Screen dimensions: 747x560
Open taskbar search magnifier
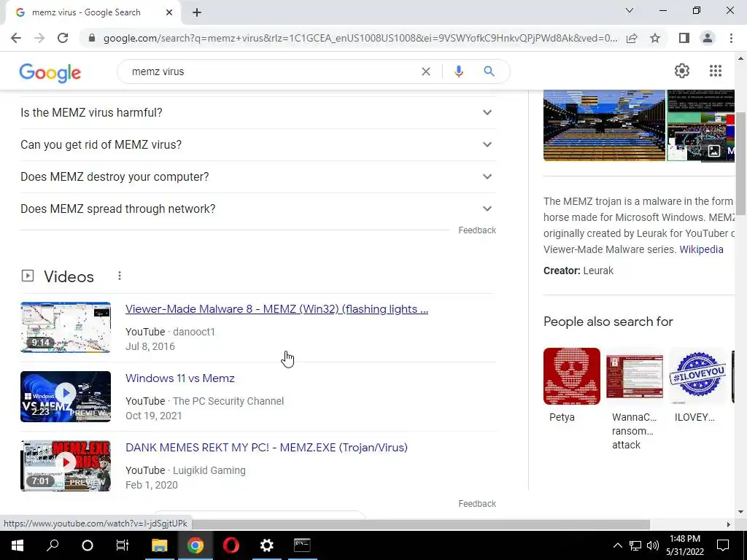(x=53, y=545)
